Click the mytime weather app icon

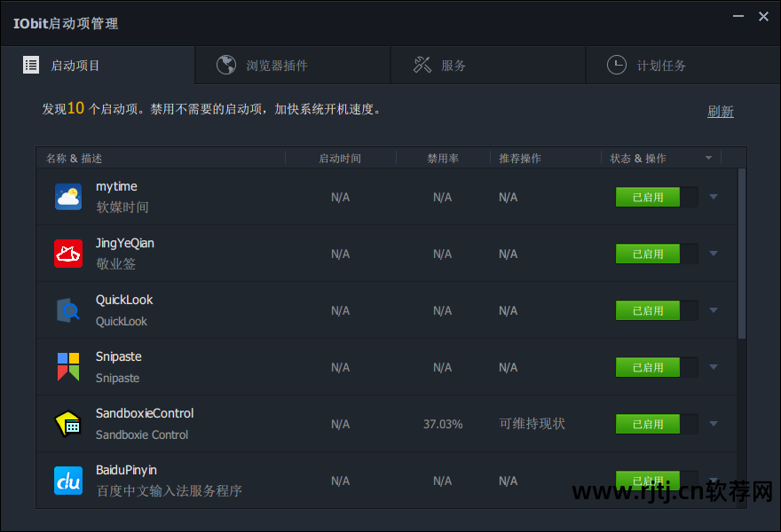(x=68, y=196)
